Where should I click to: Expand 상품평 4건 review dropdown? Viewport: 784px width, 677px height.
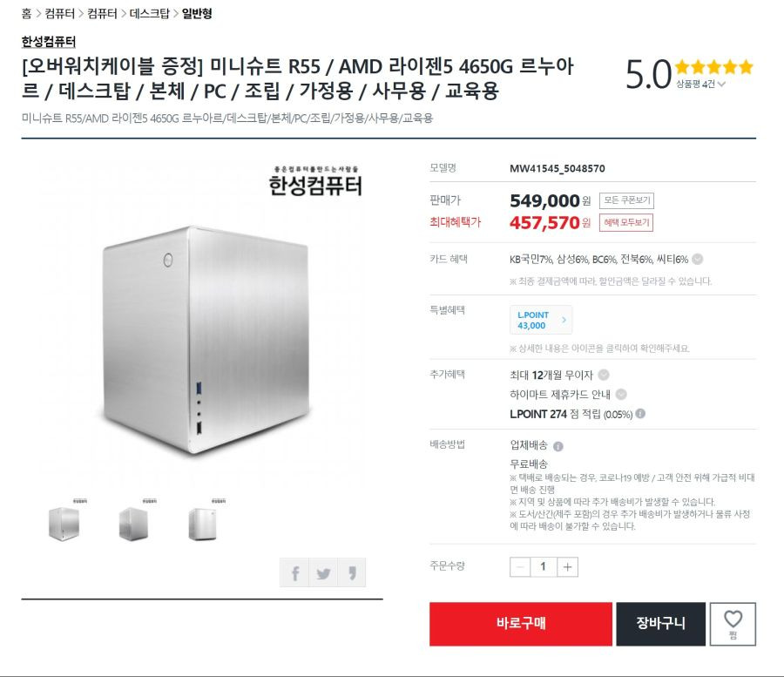700,84
